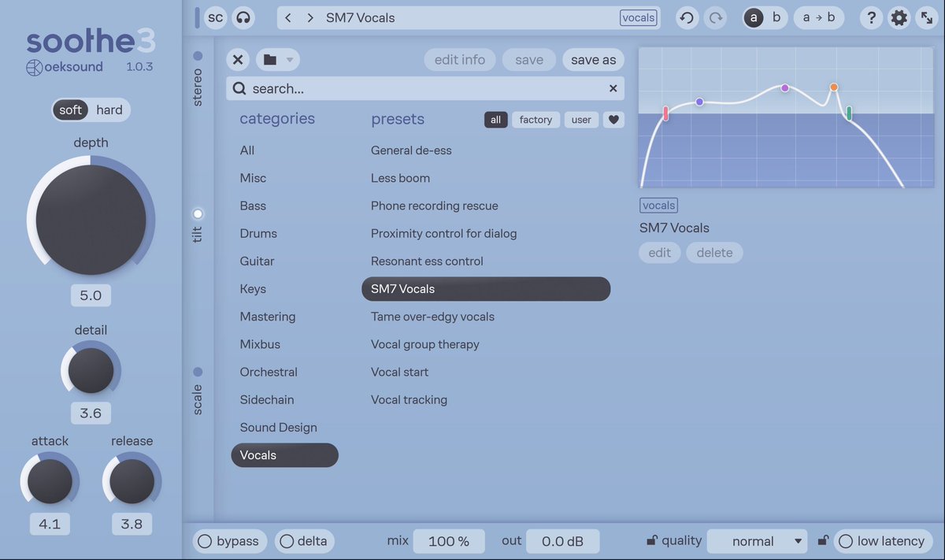Enable low latency mode
Image resolution: width=945 pixels, height=560 pixels.
883,541
